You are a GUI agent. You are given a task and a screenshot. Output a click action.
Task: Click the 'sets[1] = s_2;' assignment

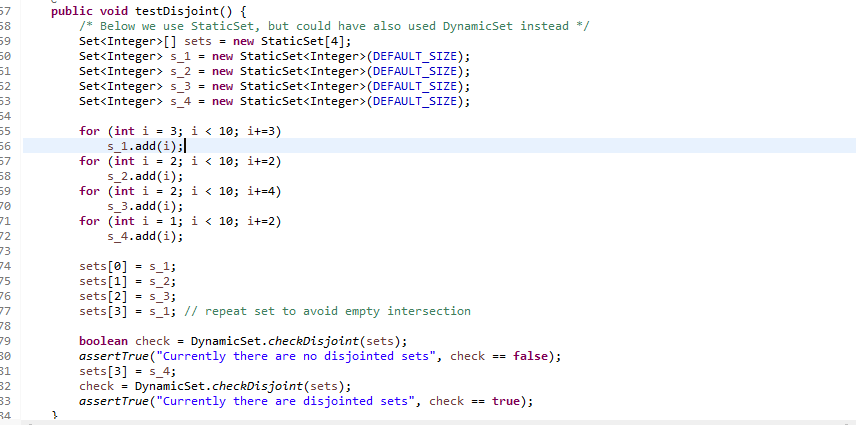click(x=128, y=282)
